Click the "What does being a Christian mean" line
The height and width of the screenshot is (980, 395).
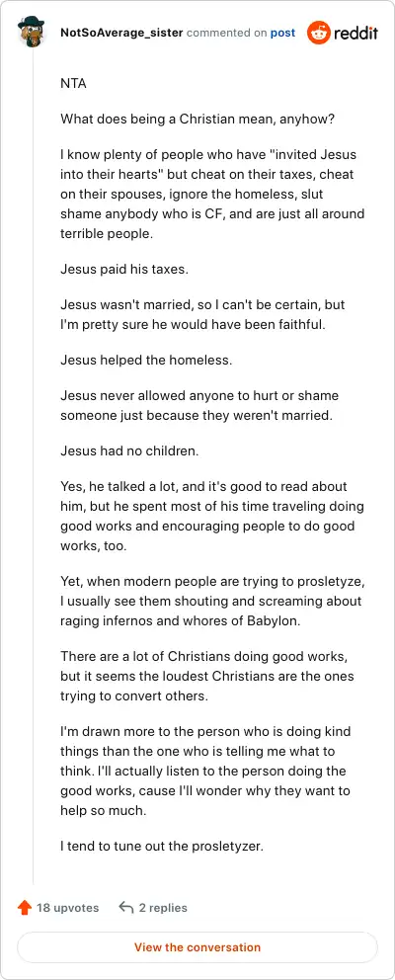[197, 119]
